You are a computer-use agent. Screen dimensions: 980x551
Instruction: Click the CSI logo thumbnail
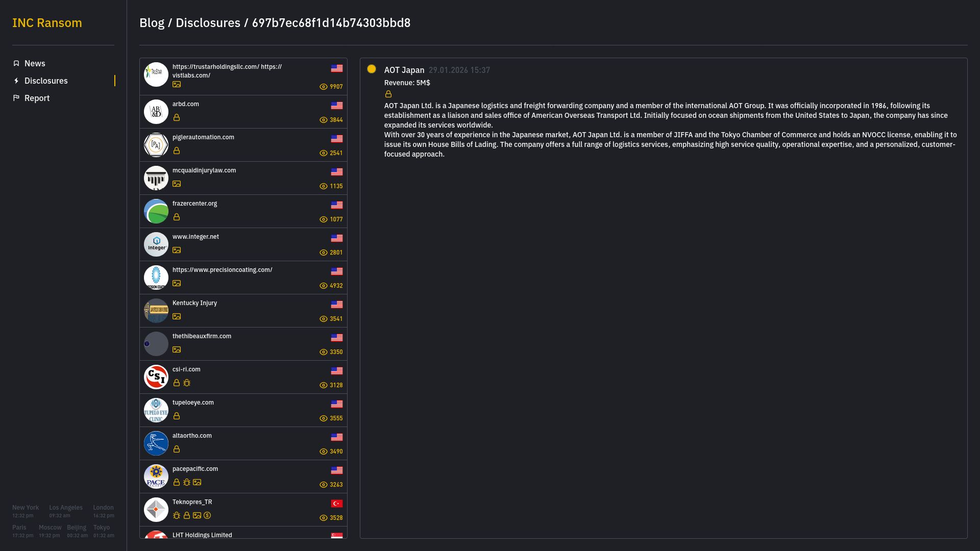tap(156, 377)
